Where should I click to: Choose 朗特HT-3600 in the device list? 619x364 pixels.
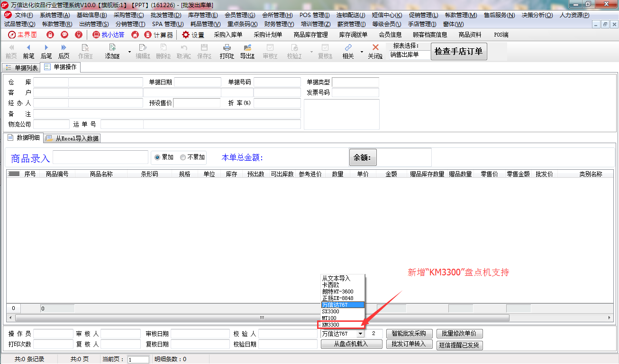point(343,291)
